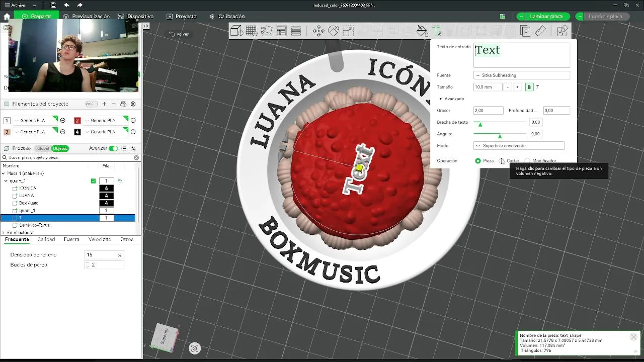Clear the object search field

click(x=136, y=158)
